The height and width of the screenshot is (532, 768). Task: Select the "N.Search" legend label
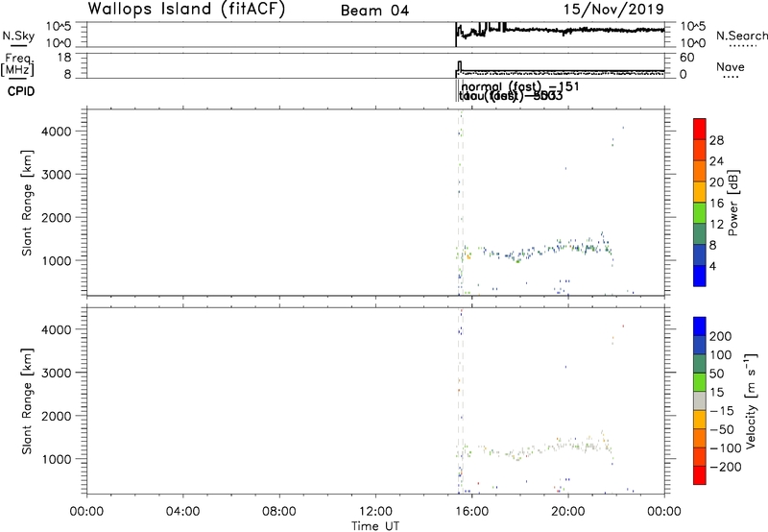click(741, 36)
